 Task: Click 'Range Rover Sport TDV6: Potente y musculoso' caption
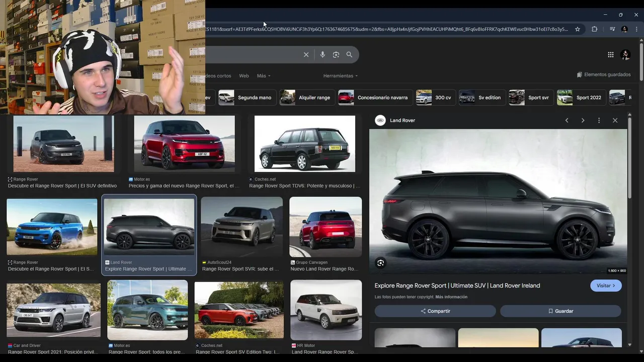pos(305,186)
